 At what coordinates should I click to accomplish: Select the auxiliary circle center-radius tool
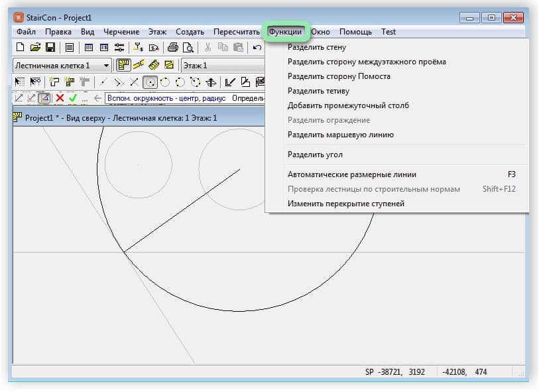tap(150, 82)
